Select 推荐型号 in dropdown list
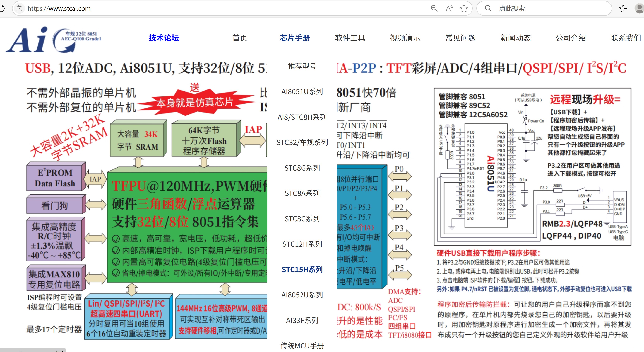The image size is (644, 352). (x=302, y=66)
